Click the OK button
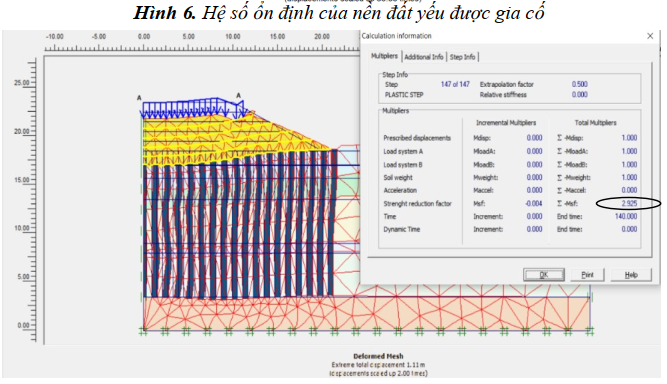The image size is (667, 384). [x=544, y=275]
